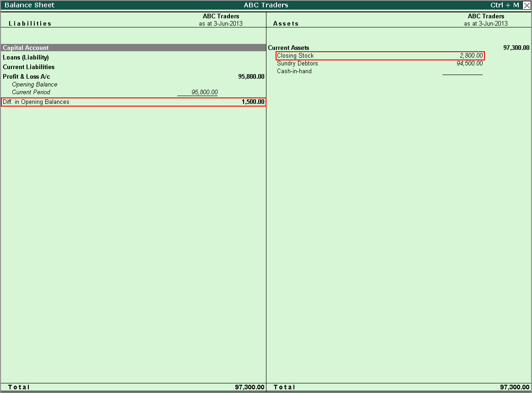Select the Assets column heading
532x393 pixels.
pos(286,23)
